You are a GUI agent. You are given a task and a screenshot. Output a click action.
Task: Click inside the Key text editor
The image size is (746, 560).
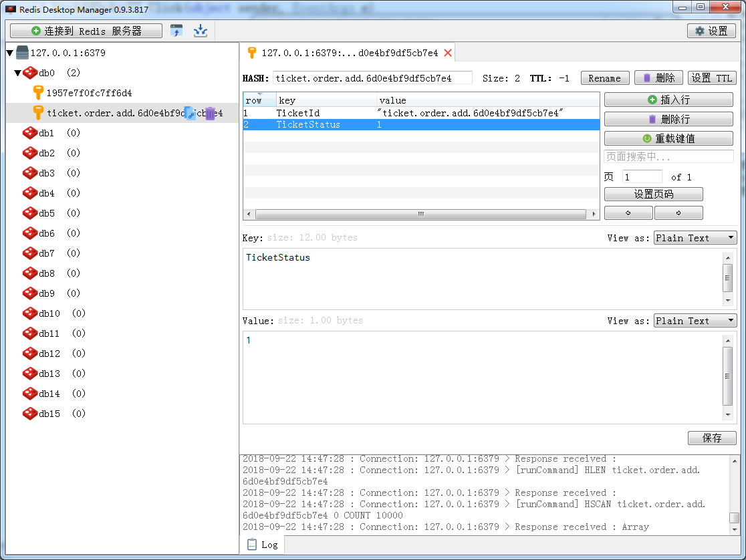(483, 279)
